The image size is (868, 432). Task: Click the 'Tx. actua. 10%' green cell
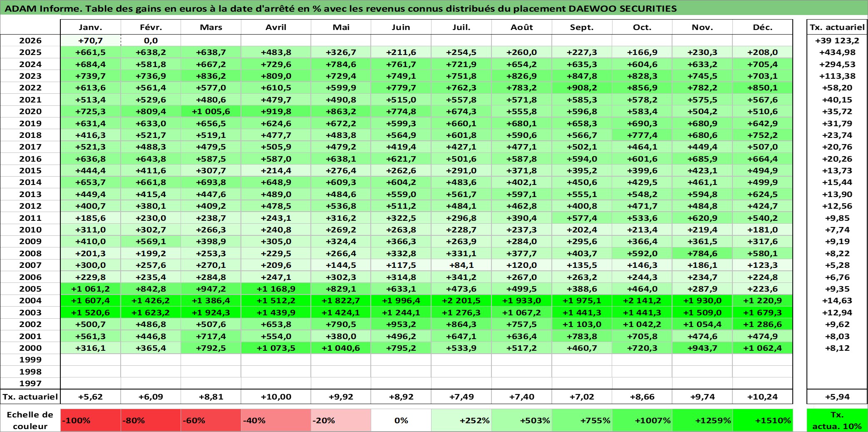click(x=837, y=420)
